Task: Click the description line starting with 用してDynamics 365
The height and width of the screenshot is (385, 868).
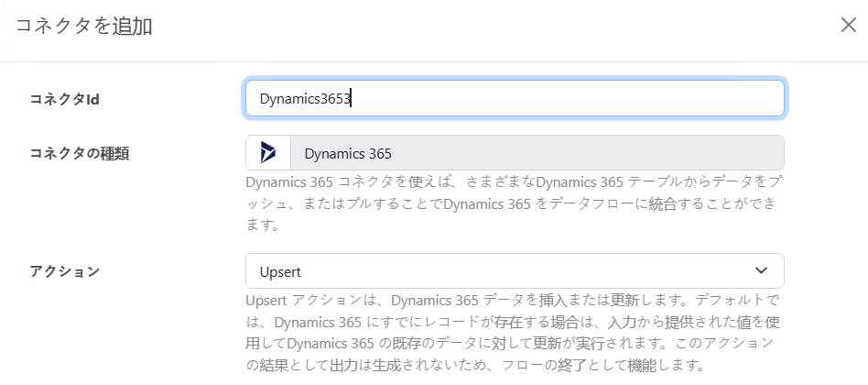Action: (x=514, y=344)
